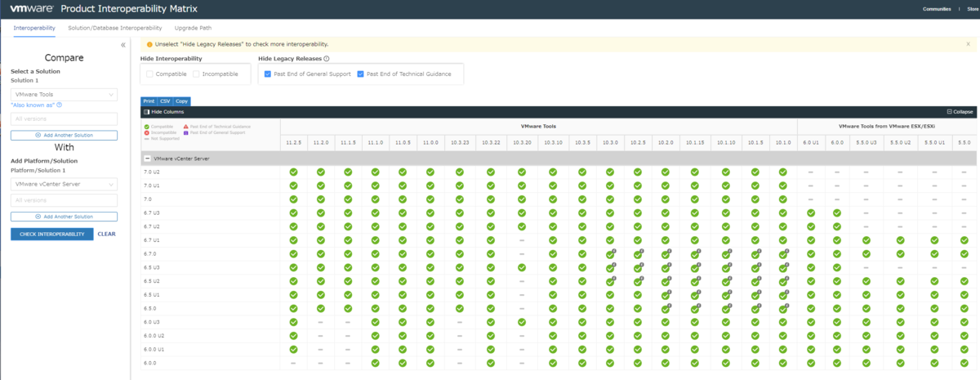The height and width of the screenshot is (380, 980).
Task: Open the Communities link in header
Action: [936, 9]
